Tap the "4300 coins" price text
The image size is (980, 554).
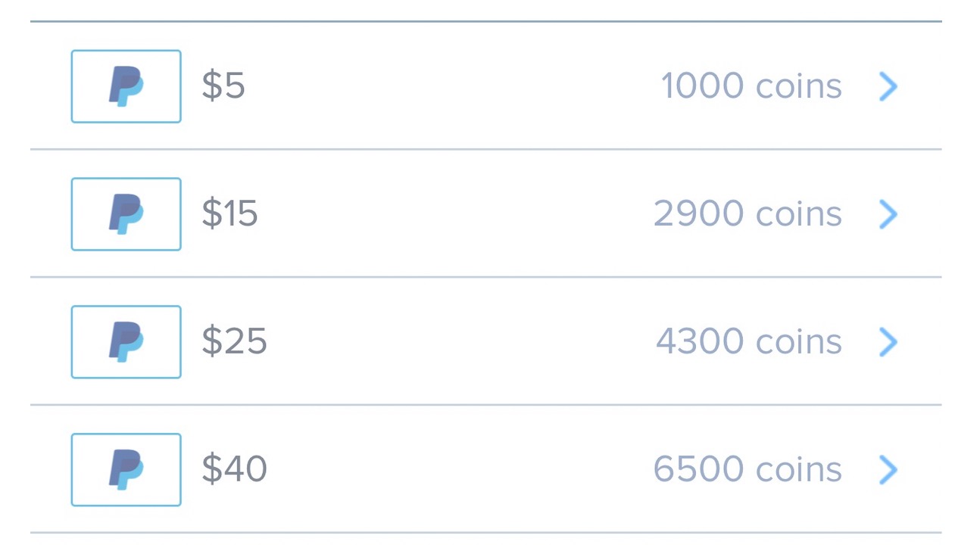point(749,342)
